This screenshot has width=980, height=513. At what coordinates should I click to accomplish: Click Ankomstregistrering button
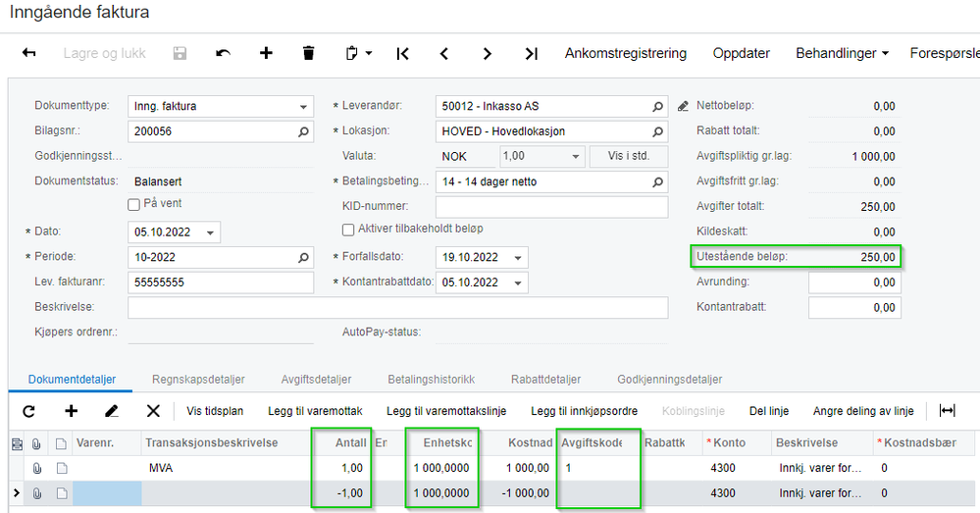tap(626, 53)
